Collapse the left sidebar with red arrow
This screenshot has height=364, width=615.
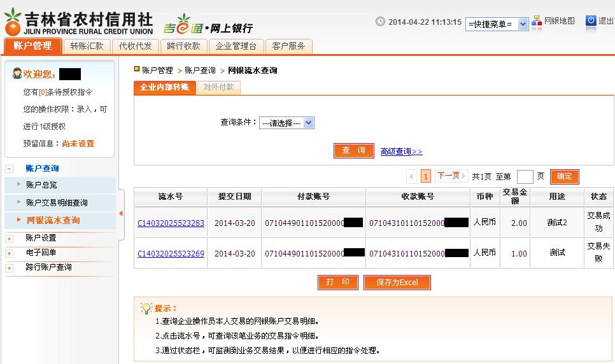[x=121, y=213]
